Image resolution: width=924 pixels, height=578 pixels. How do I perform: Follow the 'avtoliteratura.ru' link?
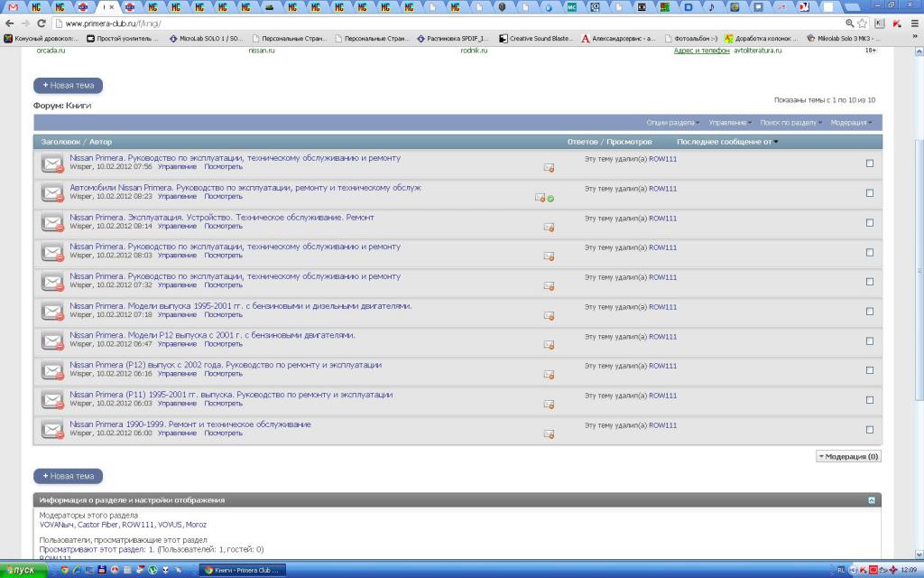(x=758, y=51)
